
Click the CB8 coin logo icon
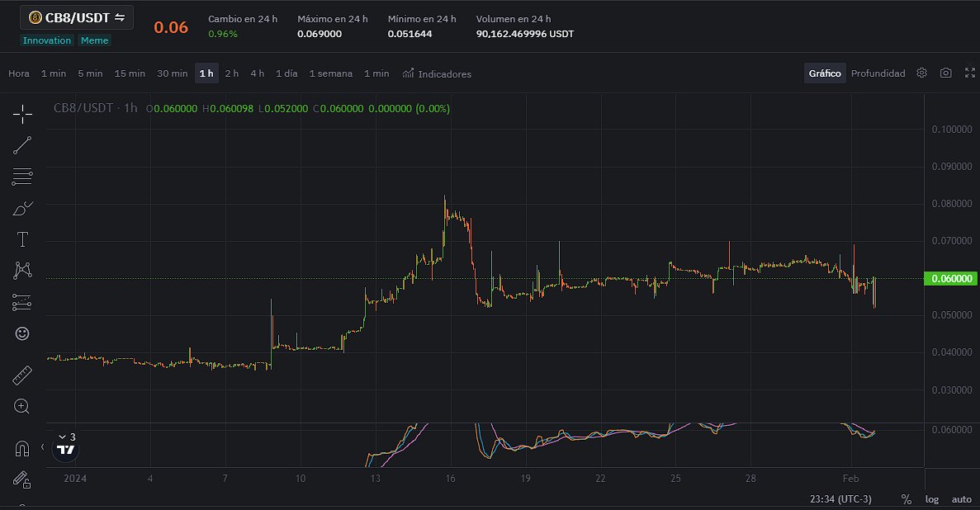(36, 17)
